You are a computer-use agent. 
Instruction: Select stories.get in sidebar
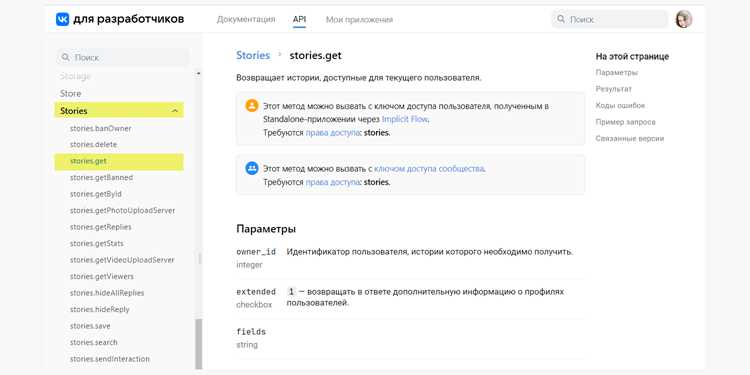tap(119, 161)
